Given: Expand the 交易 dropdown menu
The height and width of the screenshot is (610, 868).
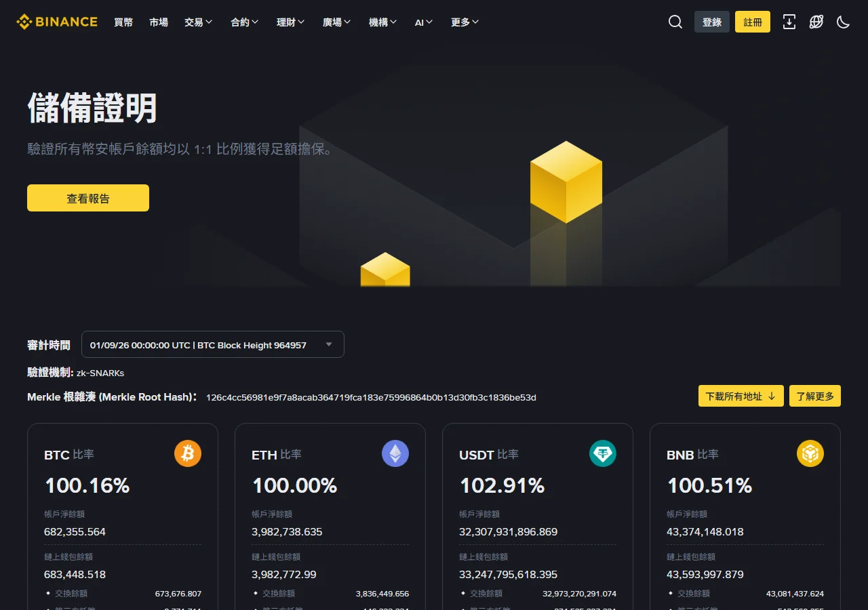Looking at the screenshot, I should point(199,22).
